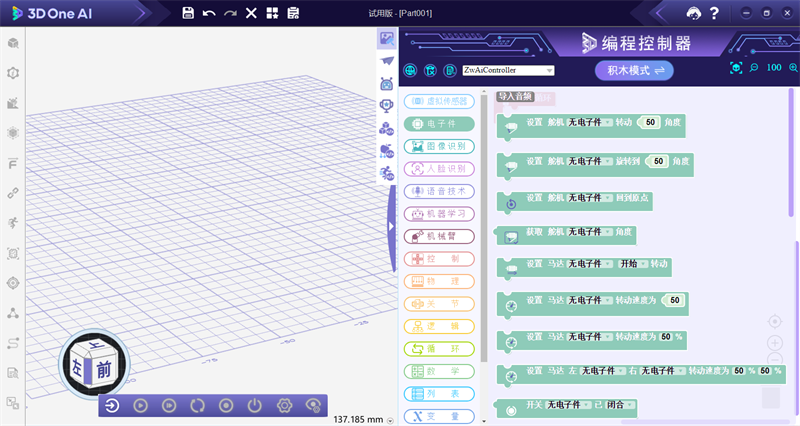Select the 图像识别 block category

tap(439, 146)
